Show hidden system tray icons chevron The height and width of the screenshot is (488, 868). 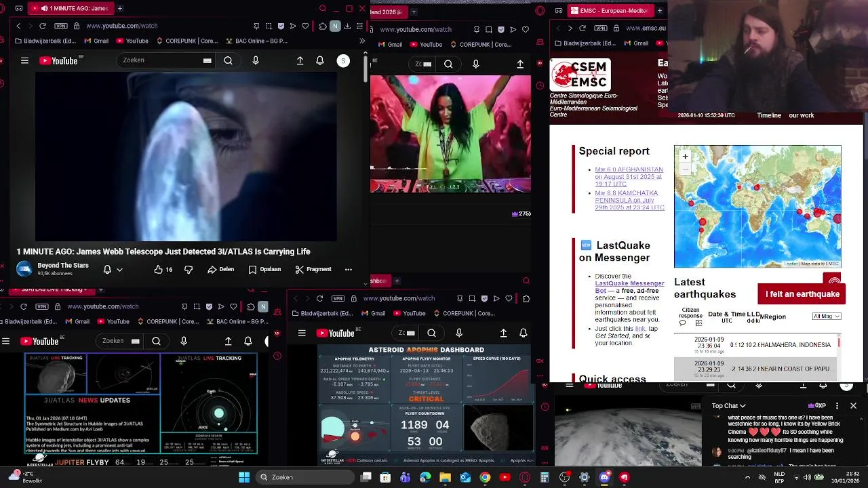(x=747, y=477)
